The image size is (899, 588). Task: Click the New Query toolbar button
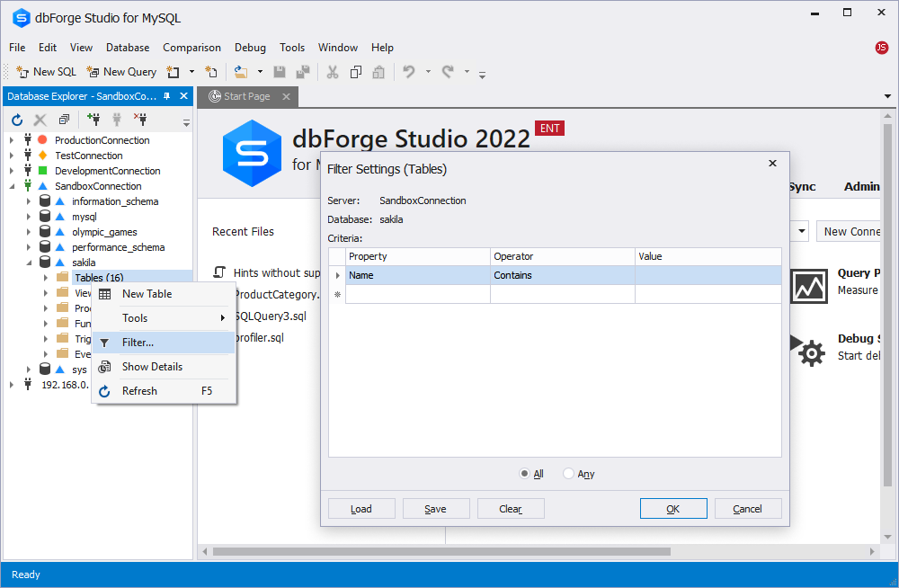click(x=121, y=72)
